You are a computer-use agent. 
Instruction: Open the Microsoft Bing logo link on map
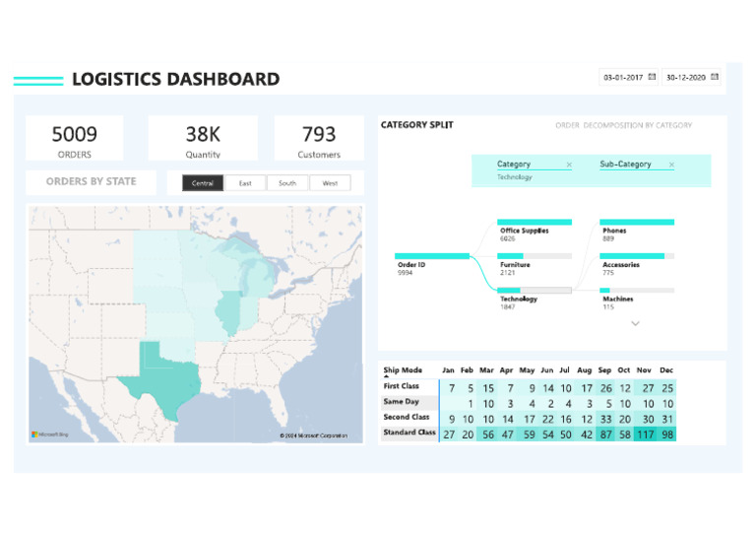point(50,435)
